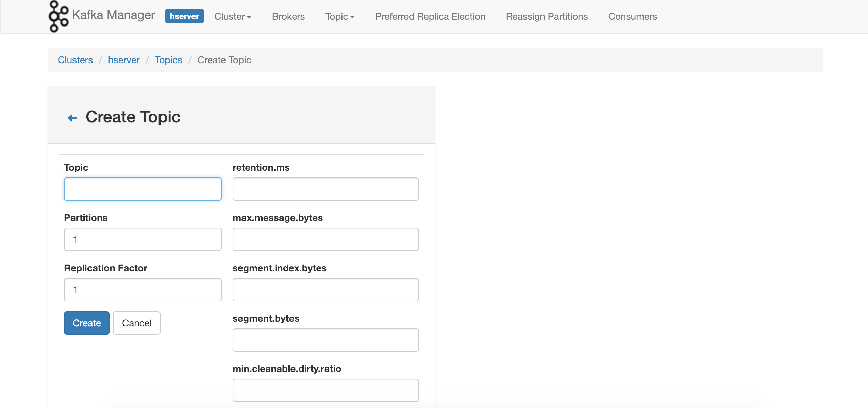Click the Kafka Manager logo icon

coord(58,16)
